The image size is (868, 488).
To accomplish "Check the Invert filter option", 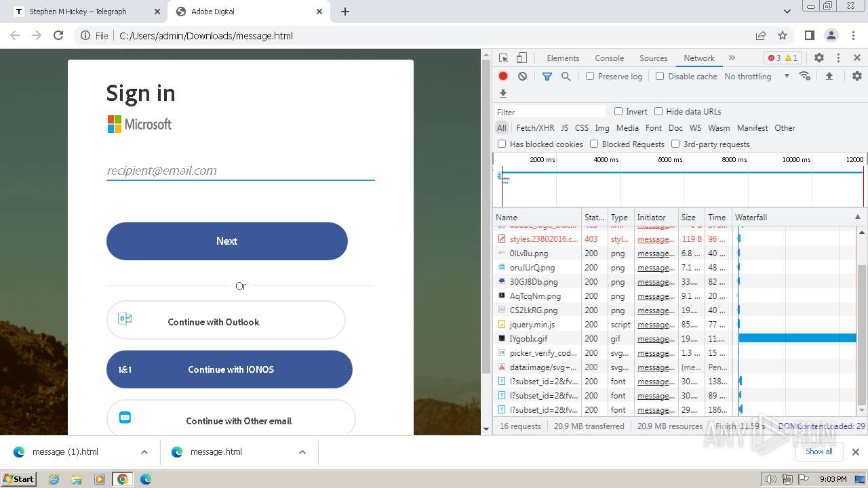I will pyautogui.click(x=618, y=111).
